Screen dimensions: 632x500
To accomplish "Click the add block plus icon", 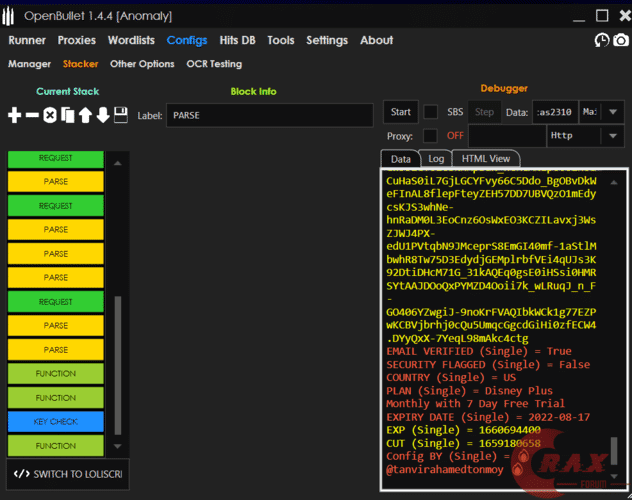I will coord(14,115).
